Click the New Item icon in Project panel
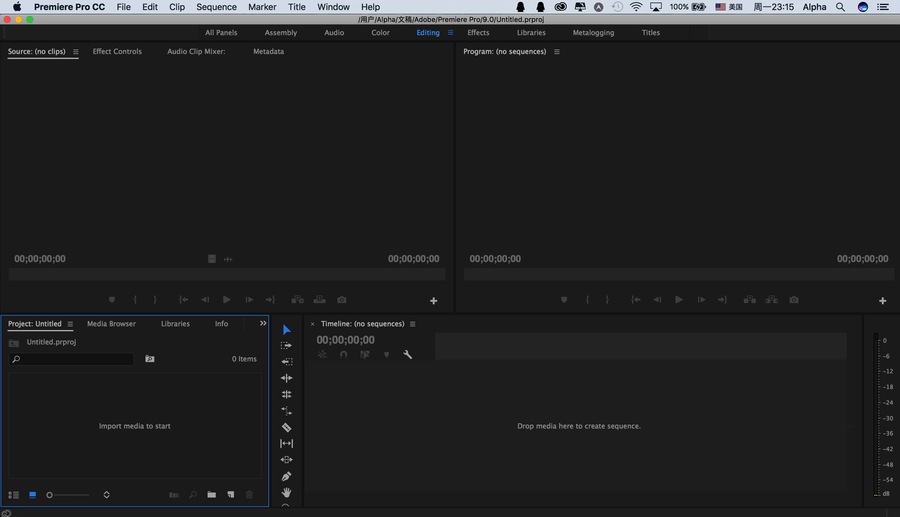The height and width of the screenshot is (517, 900). (230, 495)
